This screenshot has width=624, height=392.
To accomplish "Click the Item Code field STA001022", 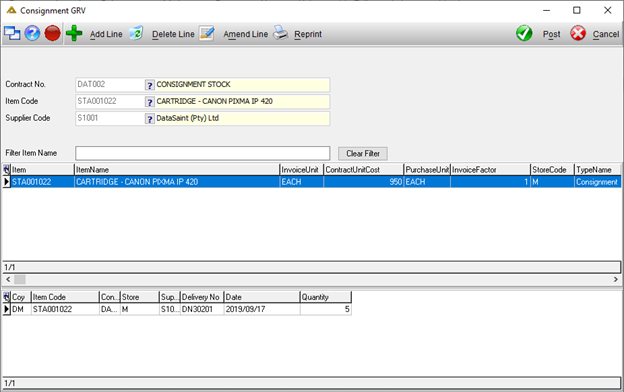I will coord(110,101).
